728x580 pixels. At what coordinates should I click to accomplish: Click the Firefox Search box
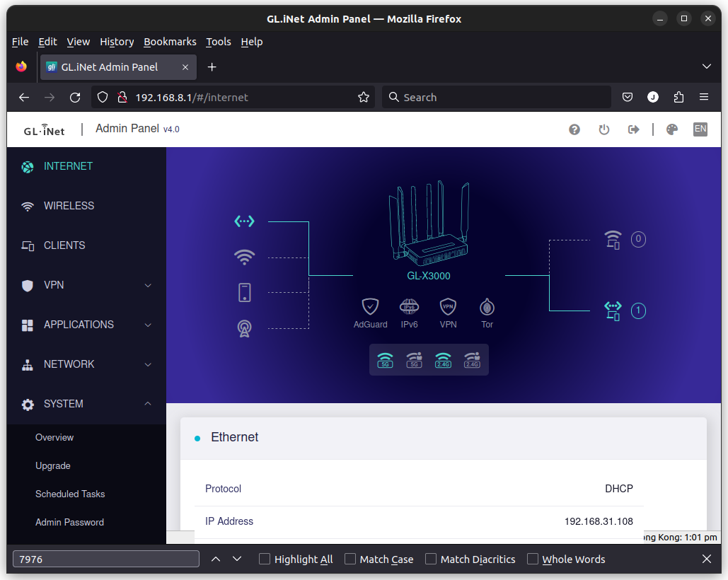click(x=497, y=98)
